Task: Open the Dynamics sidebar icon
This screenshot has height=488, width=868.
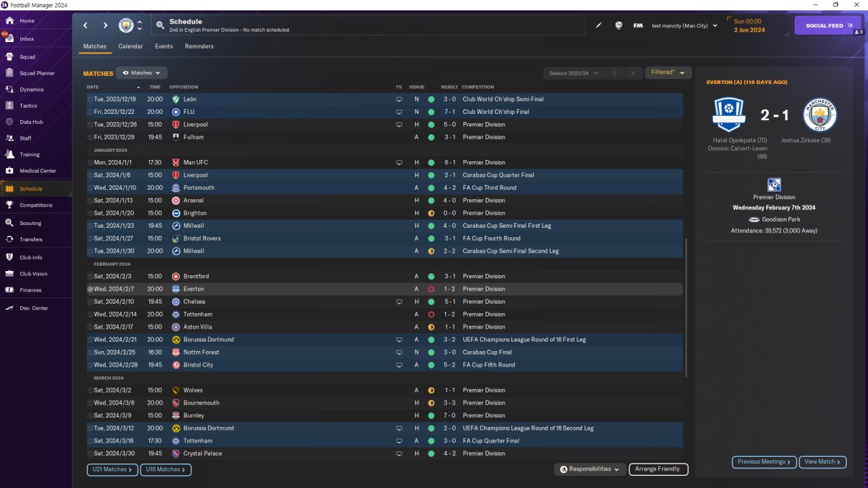Action: coord(9,89)
